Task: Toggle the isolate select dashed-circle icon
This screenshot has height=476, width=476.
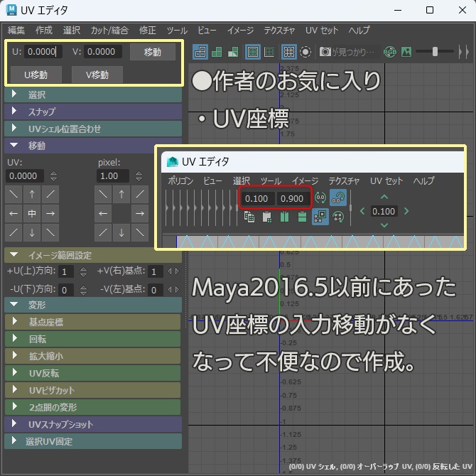Action: [305, 52]
